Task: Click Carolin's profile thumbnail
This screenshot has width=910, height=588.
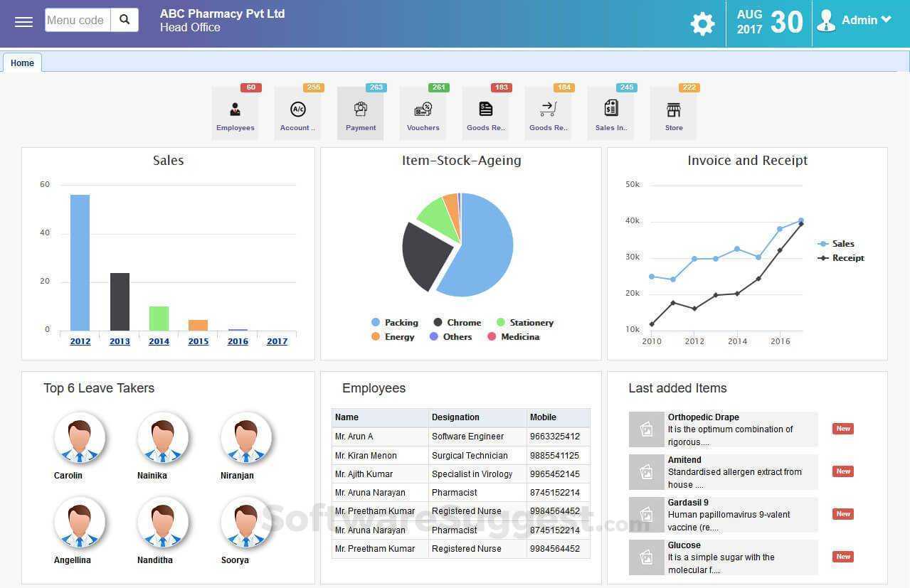Action: click(x=80, y=438)
